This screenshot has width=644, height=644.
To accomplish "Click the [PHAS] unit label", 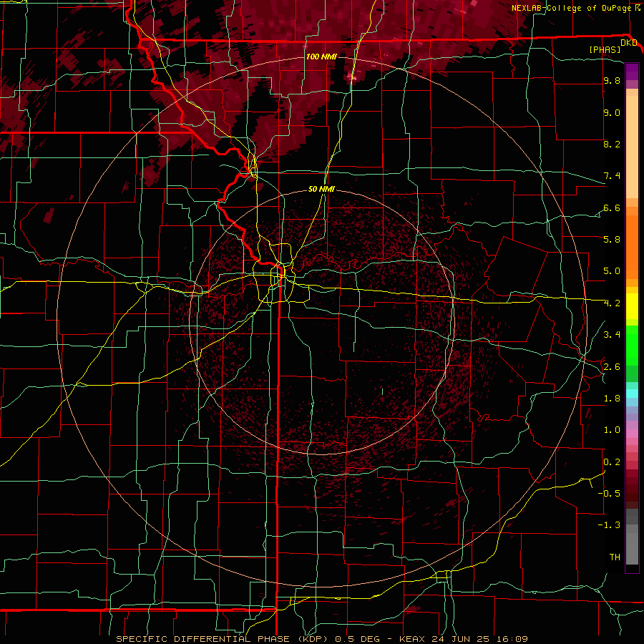I will 605,50.
